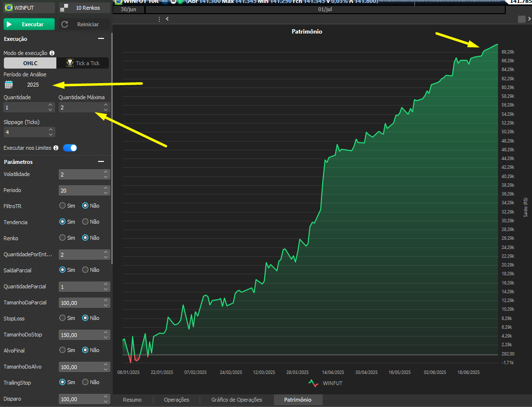Increase TamanhoDoStop stepper arrow

(106, 332)
